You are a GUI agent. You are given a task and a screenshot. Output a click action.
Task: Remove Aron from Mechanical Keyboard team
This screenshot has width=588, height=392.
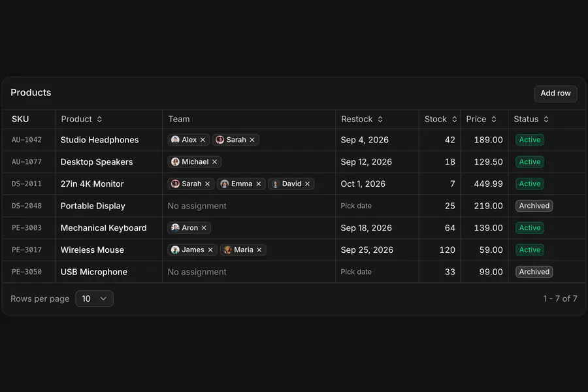204,228
